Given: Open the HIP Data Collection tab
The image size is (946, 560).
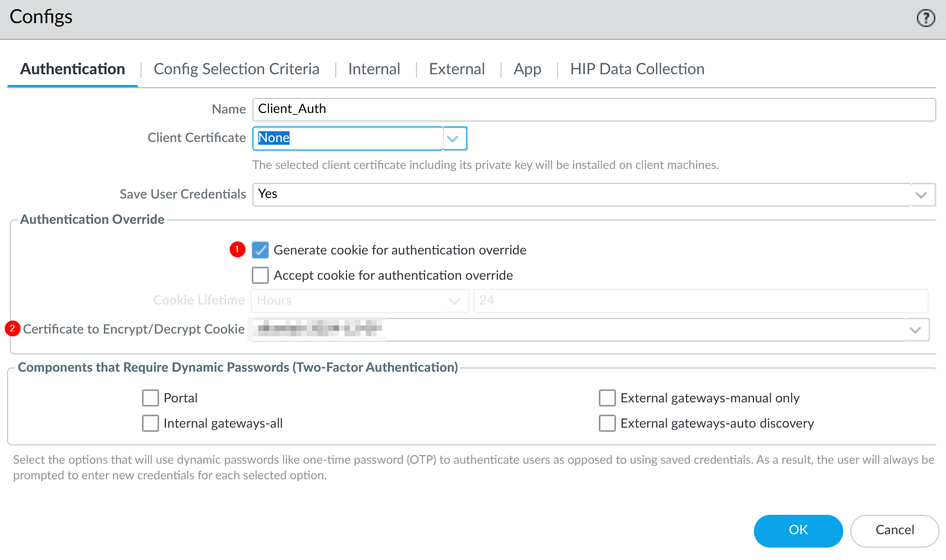Looking at the screenshot, I should 637,69.
